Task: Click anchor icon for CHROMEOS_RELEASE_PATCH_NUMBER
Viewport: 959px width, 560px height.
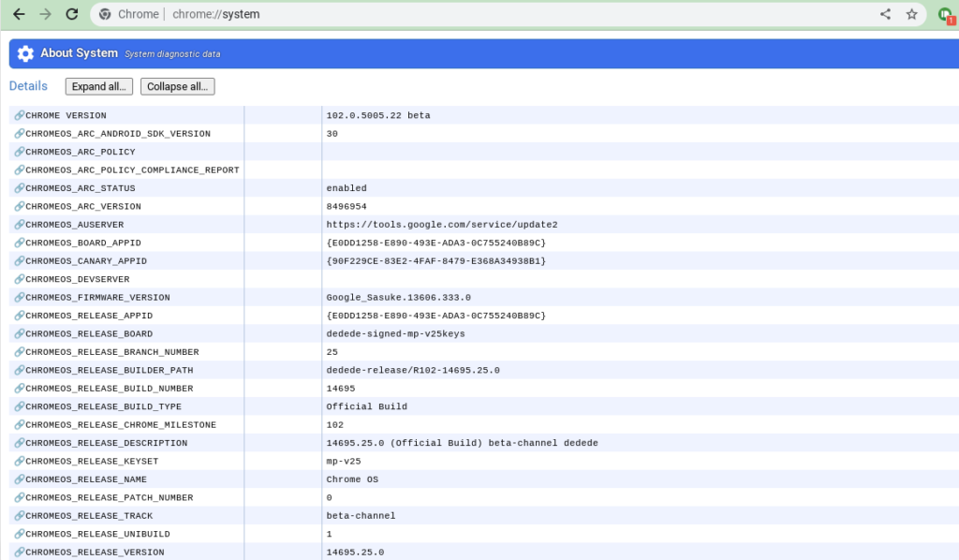Action: (x=20, y=497)
